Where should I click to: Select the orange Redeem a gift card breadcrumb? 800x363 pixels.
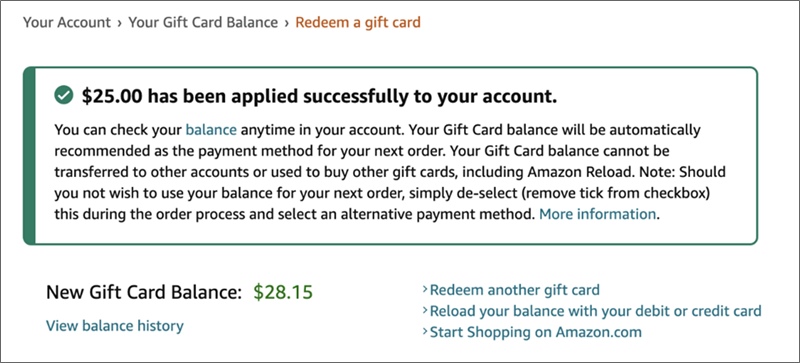point(358,23)
